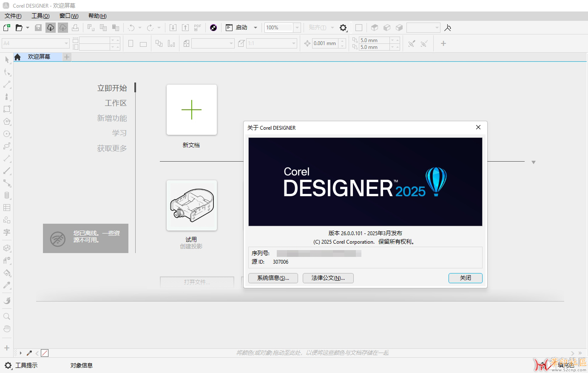Select 获取更多 in welcome sidebar

click(112, 148)
